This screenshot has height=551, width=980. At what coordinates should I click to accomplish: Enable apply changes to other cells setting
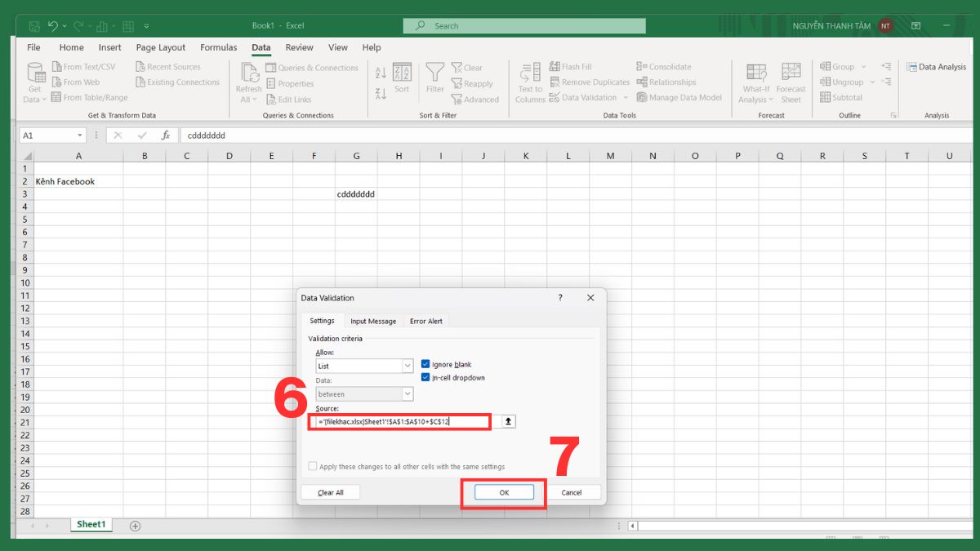(313, 464)
